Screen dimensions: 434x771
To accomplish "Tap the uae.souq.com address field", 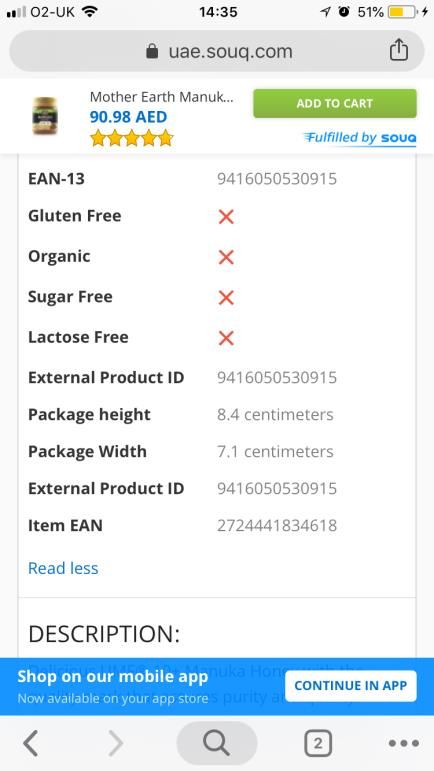I will [x=217, y=51].
